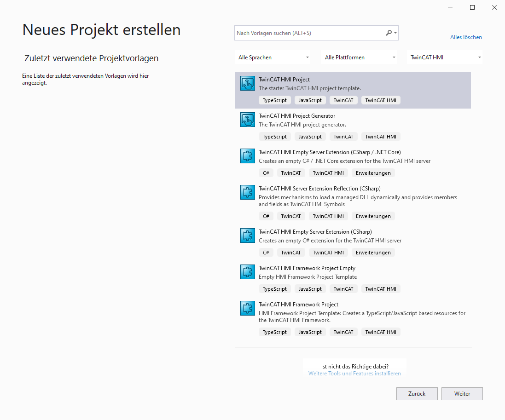Click C# tag under Server Extension Reflection
The image size is (505, 420).
click(266, 216)
